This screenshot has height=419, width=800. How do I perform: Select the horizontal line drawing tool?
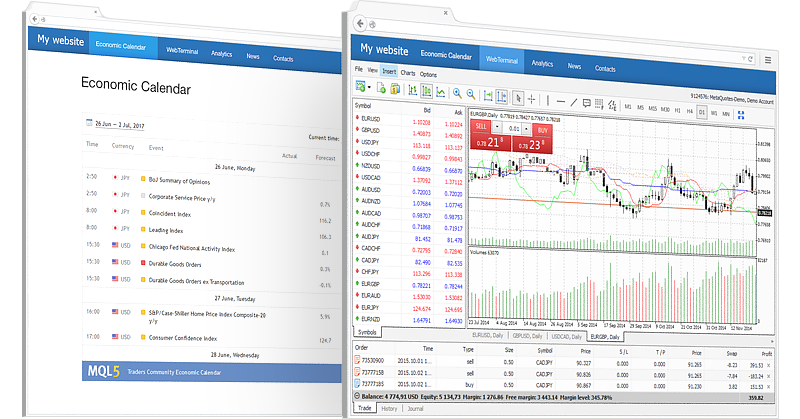pos(560,101)
